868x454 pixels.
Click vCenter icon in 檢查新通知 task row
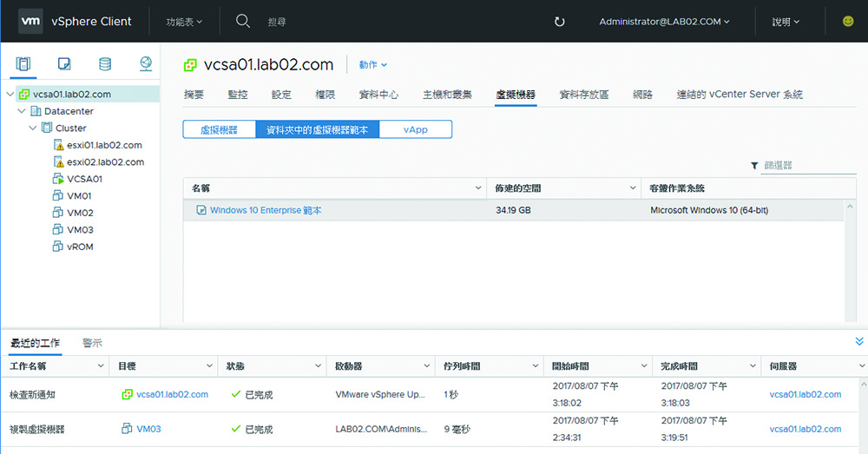click(128, 394)
